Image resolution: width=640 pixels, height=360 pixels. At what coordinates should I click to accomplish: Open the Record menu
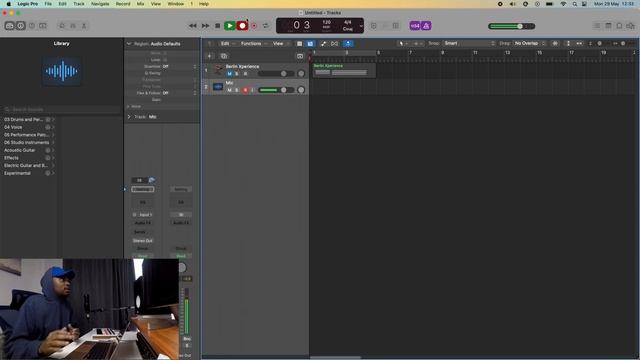pos(123,4)
